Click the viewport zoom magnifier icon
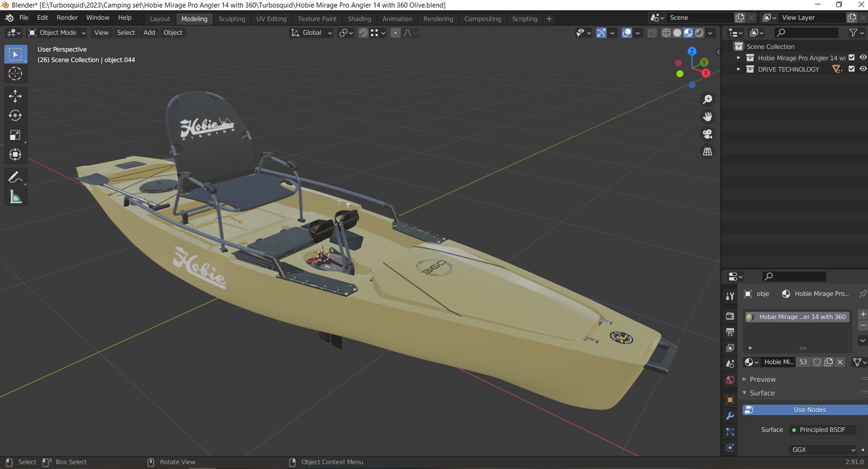The image size is (868, 469). tap(708, 99)
